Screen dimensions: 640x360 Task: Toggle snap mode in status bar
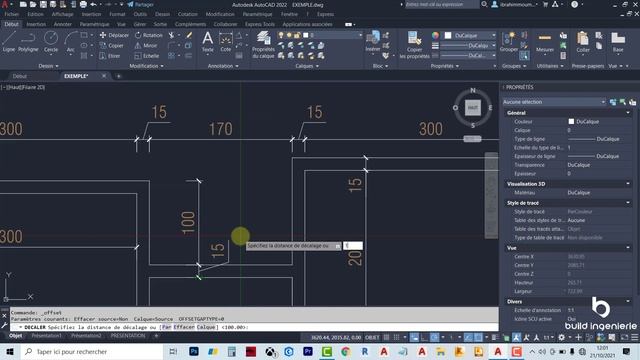point(396,337)
